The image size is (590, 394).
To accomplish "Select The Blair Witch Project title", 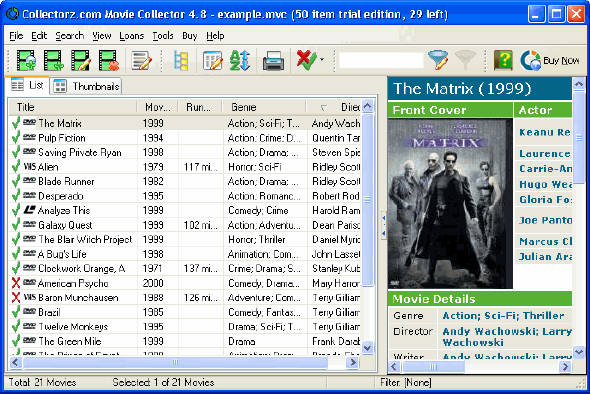I will (85, 239).
